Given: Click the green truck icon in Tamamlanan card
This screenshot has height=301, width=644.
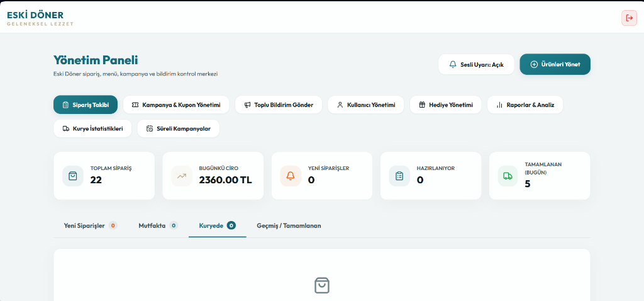Looking at the screenshot, I should click(x=508, y=176).
